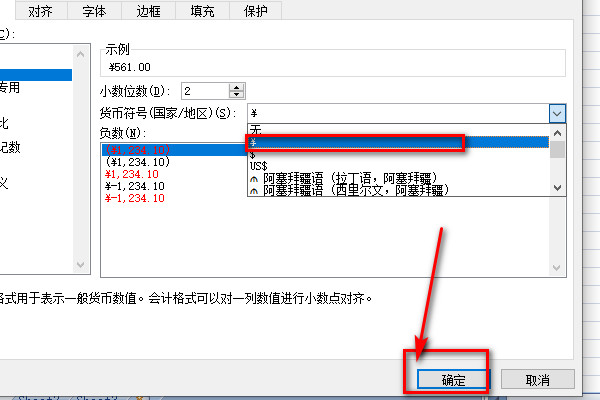Click the currency list scroll down arrow
The image size is (600, 400).
[x=557, y=188]
